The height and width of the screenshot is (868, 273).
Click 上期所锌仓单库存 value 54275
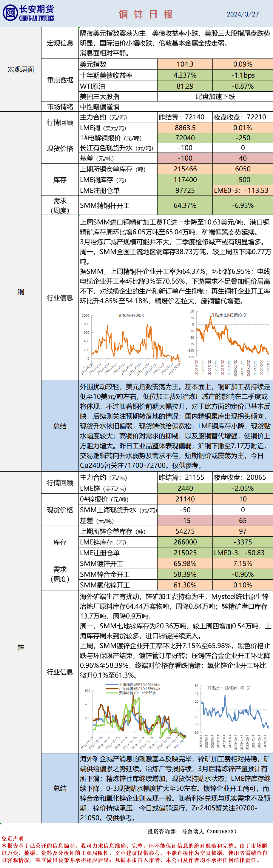coord(185,531)
